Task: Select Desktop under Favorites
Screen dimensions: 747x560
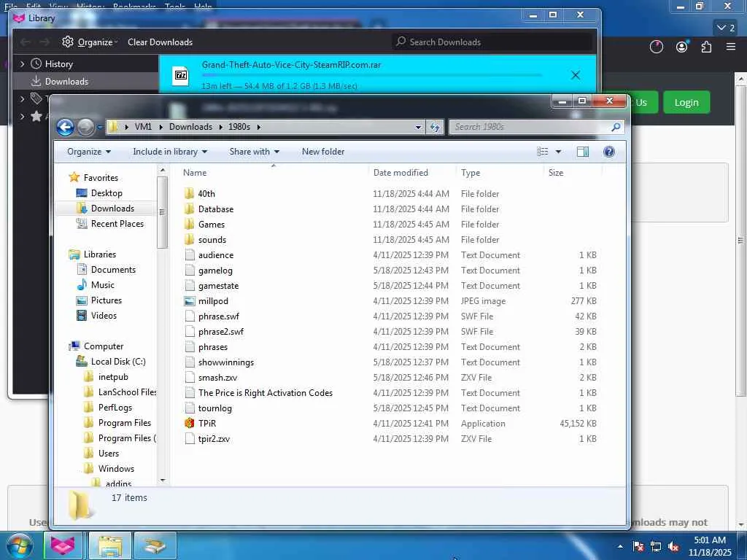Action: tap(107, 192)
